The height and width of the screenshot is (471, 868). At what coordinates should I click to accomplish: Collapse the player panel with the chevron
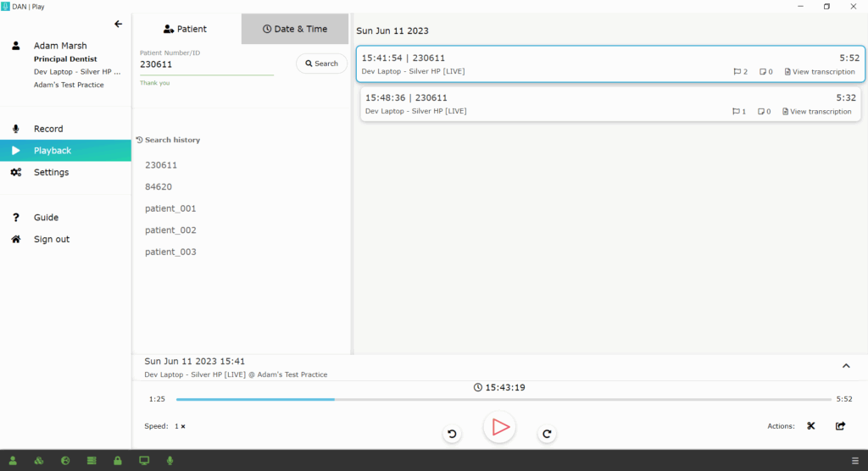(845, 366)
